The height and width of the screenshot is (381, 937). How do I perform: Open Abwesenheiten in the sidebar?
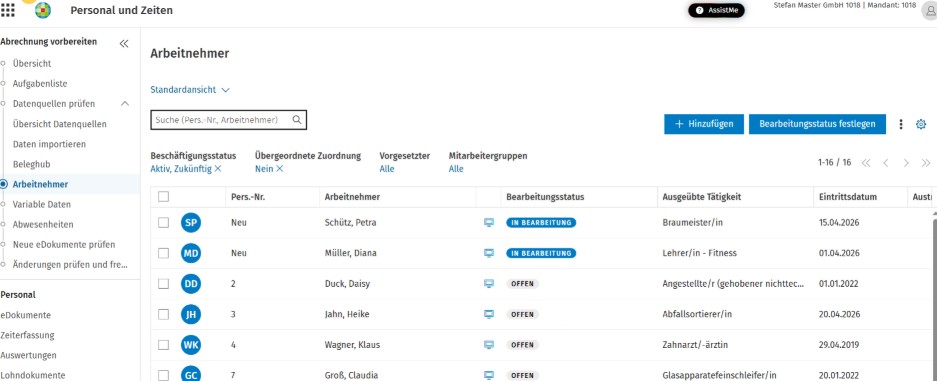pyautogui.click(x=43, y=225)
